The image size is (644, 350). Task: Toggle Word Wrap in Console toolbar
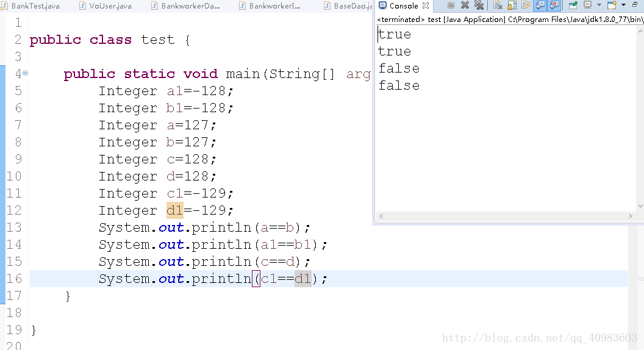(526, 5)
